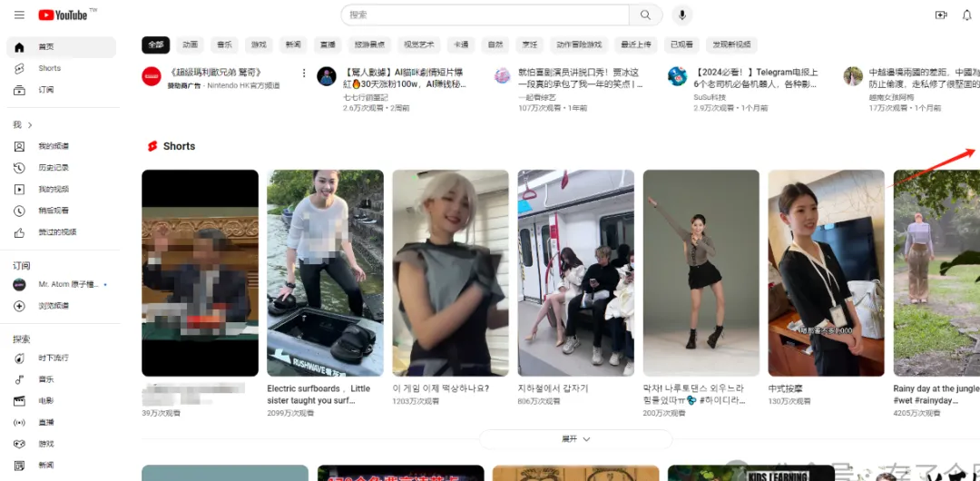The width and height of the screenshot is (980, 481).
Task: Select the 已观看 filter chip
Action: (x=681, y=45)
